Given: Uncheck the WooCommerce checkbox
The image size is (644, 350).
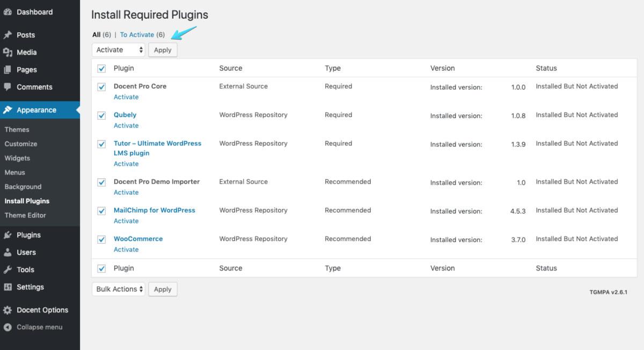Looking at the screenshot, I should pyautogui.click(x=101, y=239).
